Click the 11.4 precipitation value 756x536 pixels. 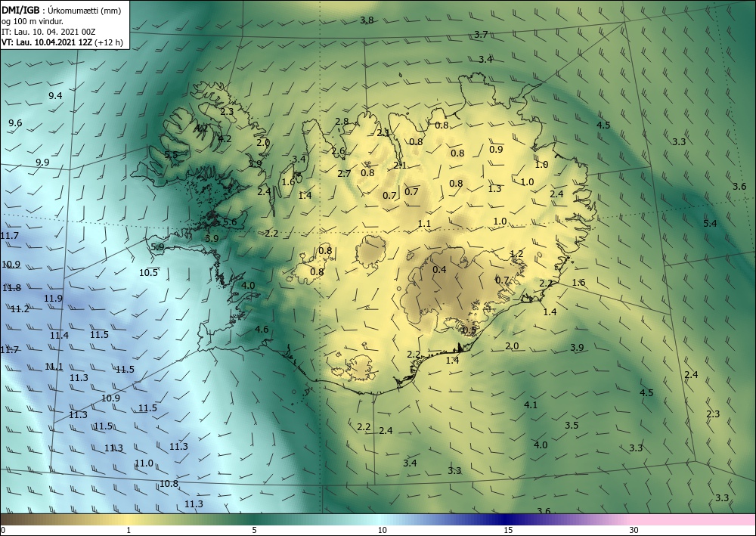(x=59, y=336)
